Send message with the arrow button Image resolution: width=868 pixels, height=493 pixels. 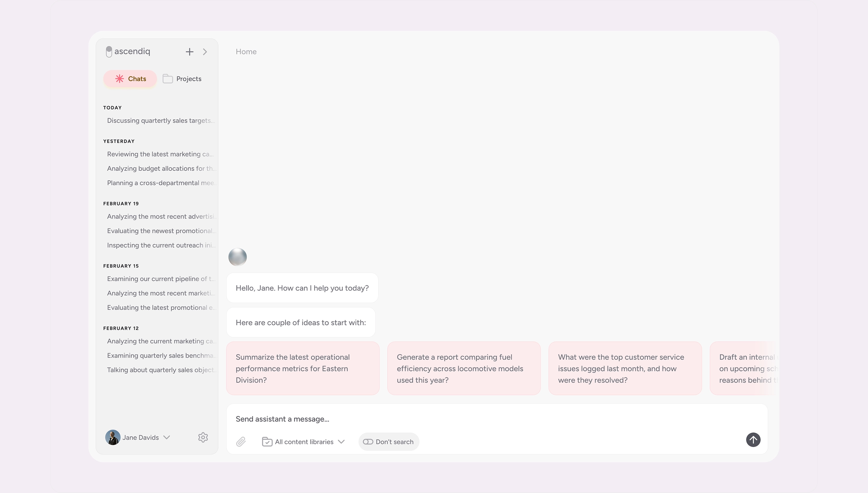tap(753, 440)
